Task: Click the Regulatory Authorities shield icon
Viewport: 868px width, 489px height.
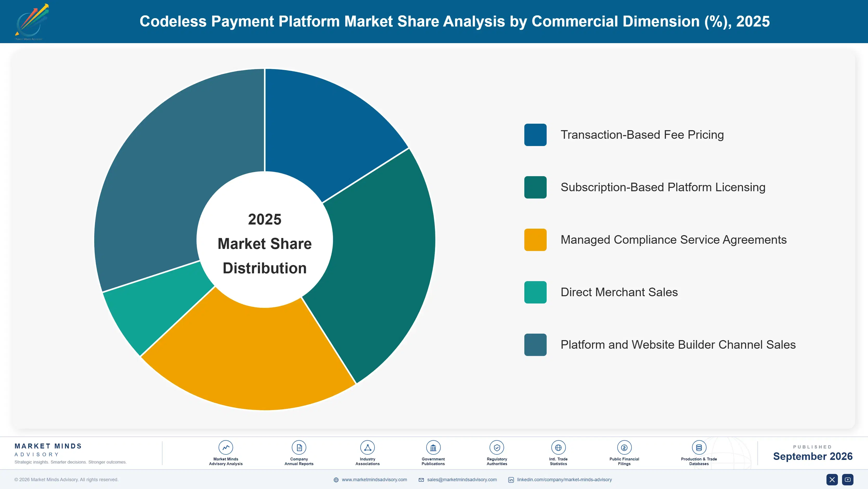Action: (497, 447)
